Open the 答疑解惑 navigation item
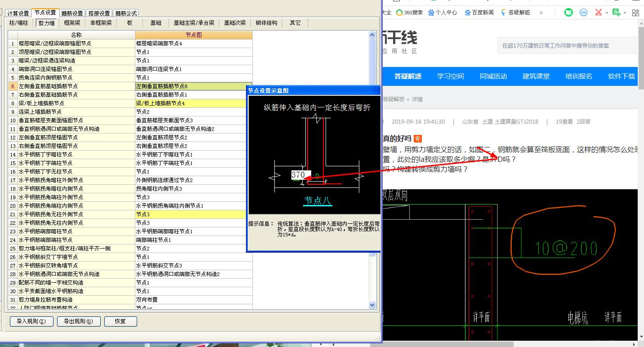 coord(408,76)
